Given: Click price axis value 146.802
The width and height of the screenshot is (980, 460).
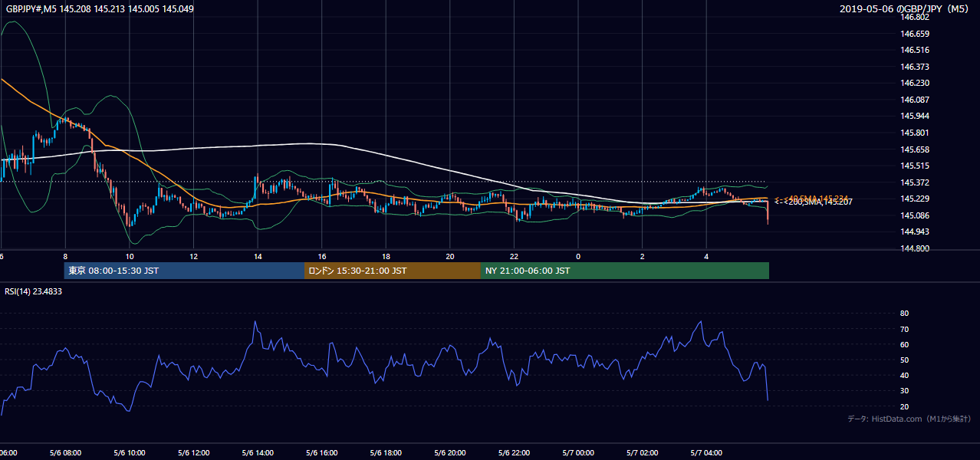Looking at the screenshot, I should [915, 17].
